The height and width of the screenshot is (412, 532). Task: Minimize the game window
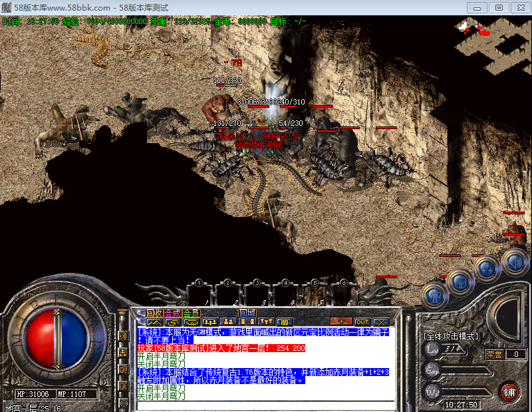tap(477, 7)
